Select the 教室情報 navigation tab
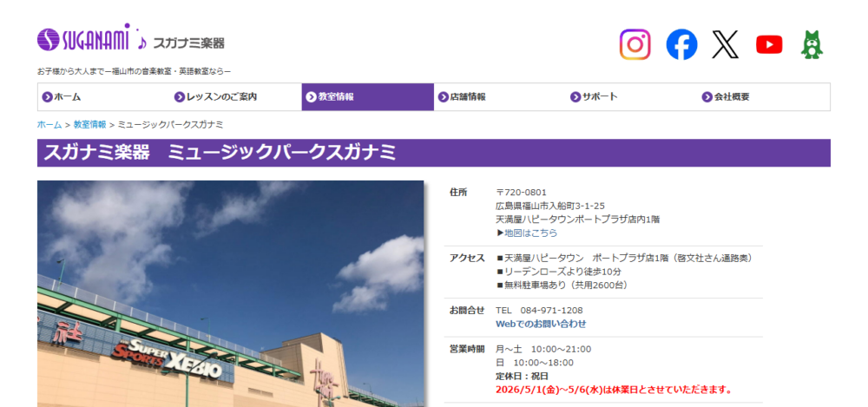868x407 pixels. coord(367,97)
